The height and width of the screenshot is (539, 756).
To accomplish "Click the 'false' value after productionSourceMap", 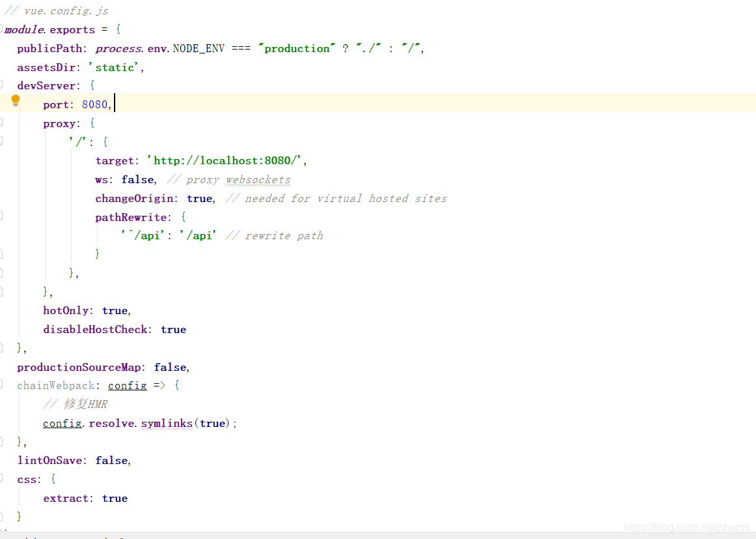I will (x=170, y=367).
